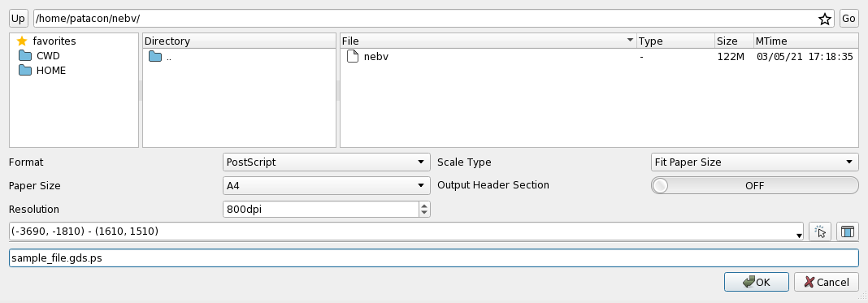
Task: Click the Resolution field showing 800dpi
Action: [x=320, y=209]
